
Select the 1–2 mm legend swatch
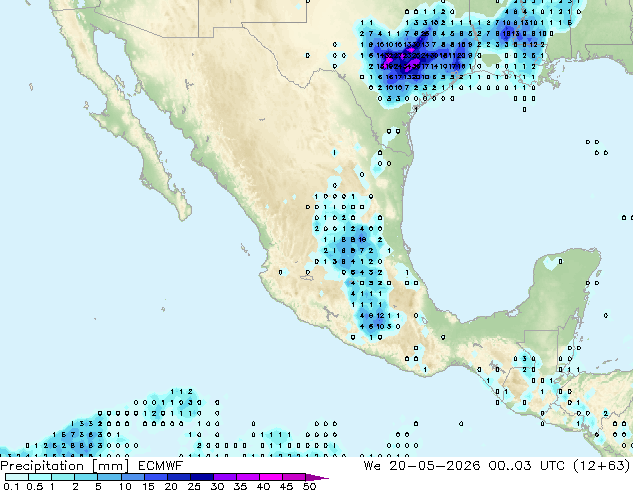click(63, 477)
